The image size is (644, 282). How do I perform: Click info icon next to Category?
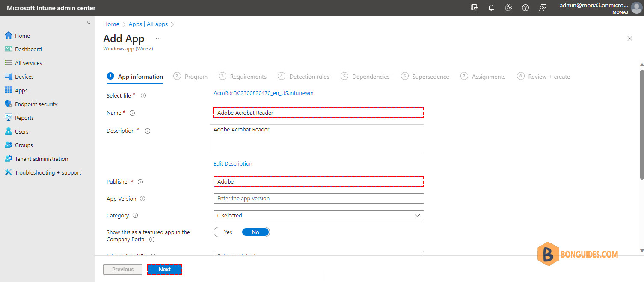(x=135, y=216)
